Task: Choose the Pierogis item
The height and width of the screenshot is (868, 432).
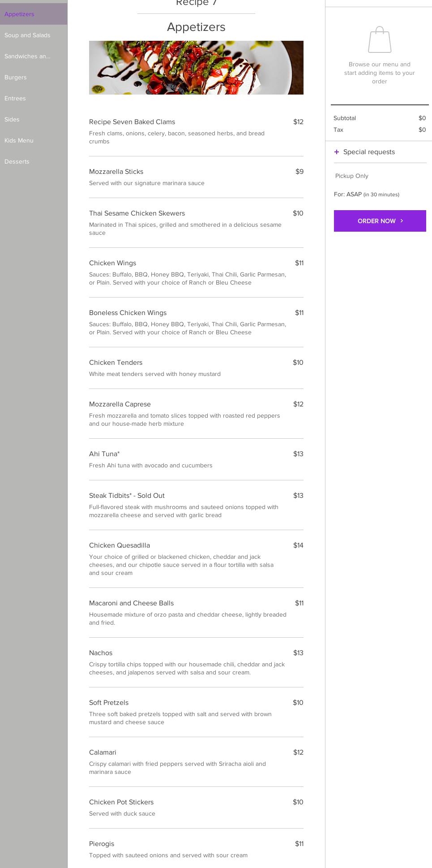Action: point(196,849)
